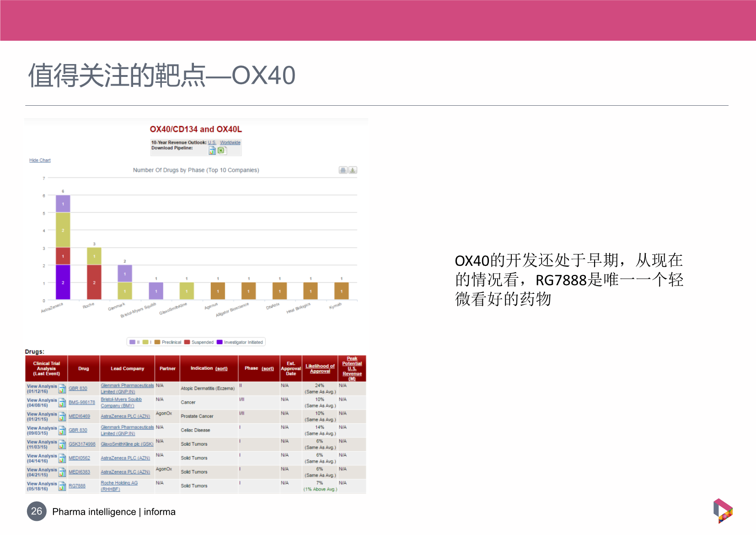Click the DNAtrix preclinical bar

pos(279,291)
